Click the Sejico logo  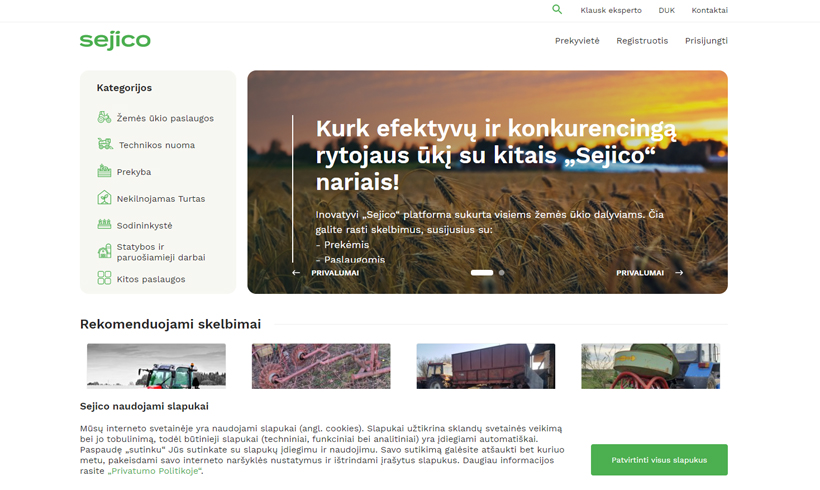(115, 40)
